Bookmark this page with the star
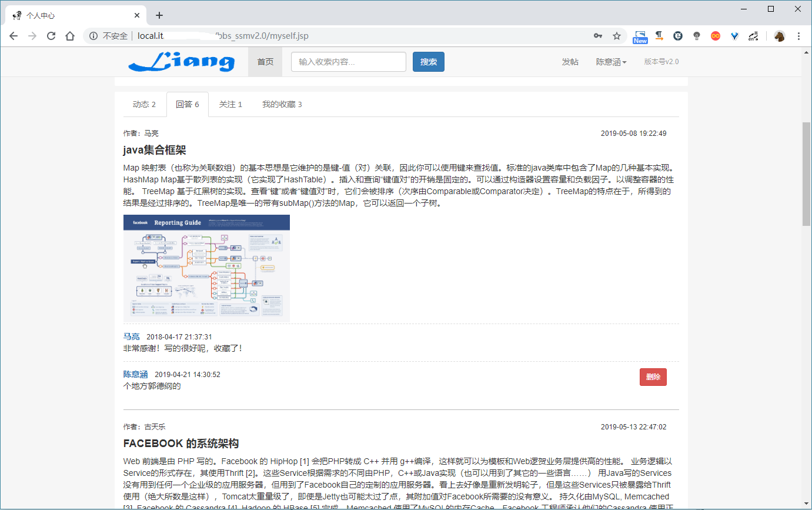This screenshot has height=510, width=812. [617, 36]
